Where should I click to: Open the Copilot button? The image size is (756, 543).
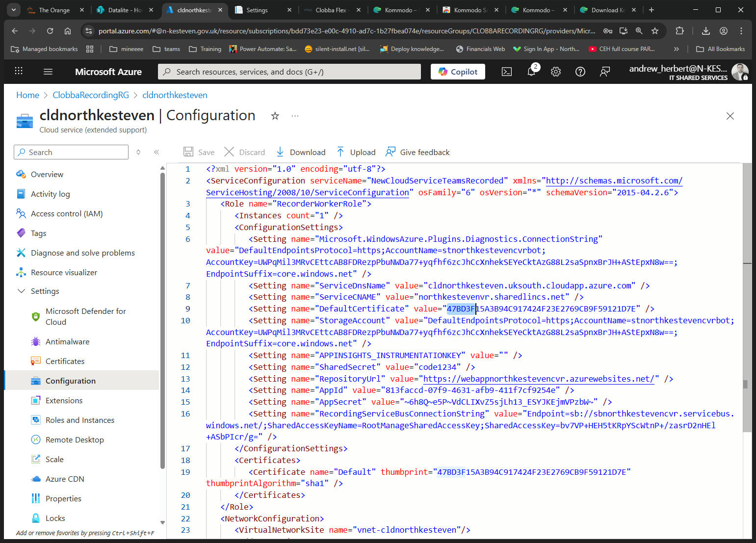[x=458, y=72]
